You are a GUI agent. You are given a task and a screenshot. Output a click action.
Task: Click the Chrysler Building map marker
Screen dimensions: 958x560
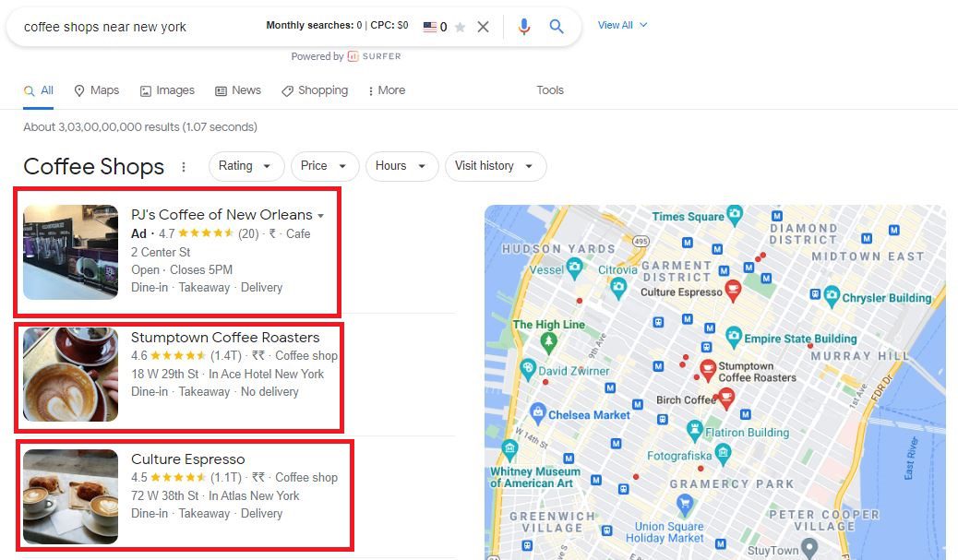(x=831, y=295)
